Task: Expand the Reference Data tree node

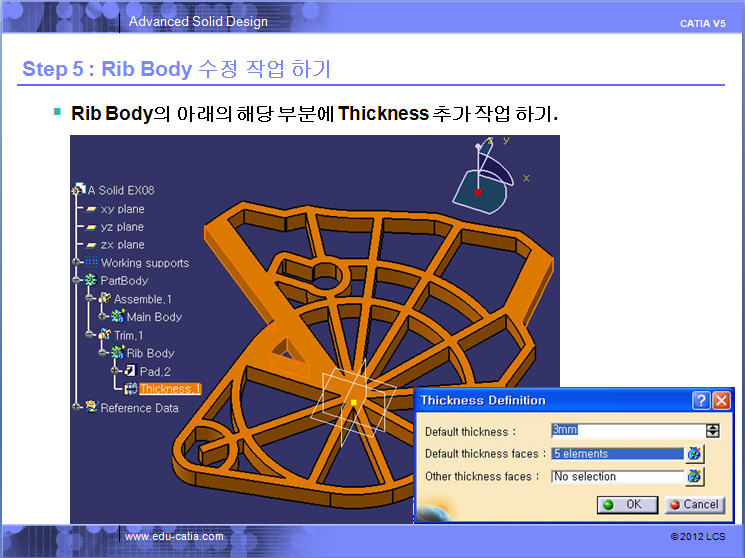Action: (x=76, y=407)
